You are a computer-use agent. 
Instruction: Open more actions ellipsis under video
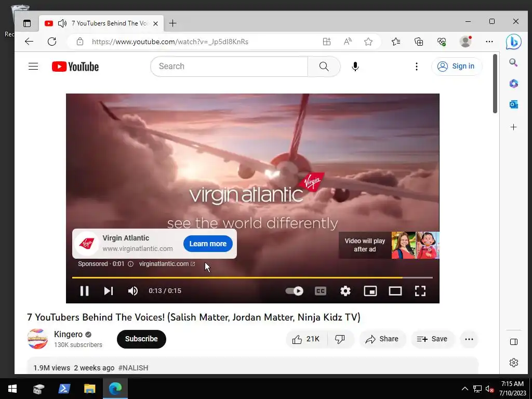pyautogui.click(x=469, y=339)
